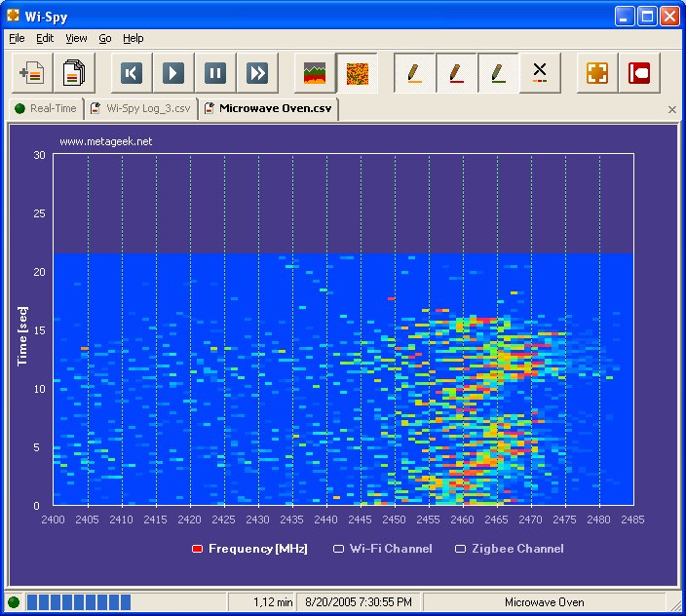Click the 2400 frequency axis label
Image resolution: width=686 pixels, height=616 pixels.
(53, 520)
